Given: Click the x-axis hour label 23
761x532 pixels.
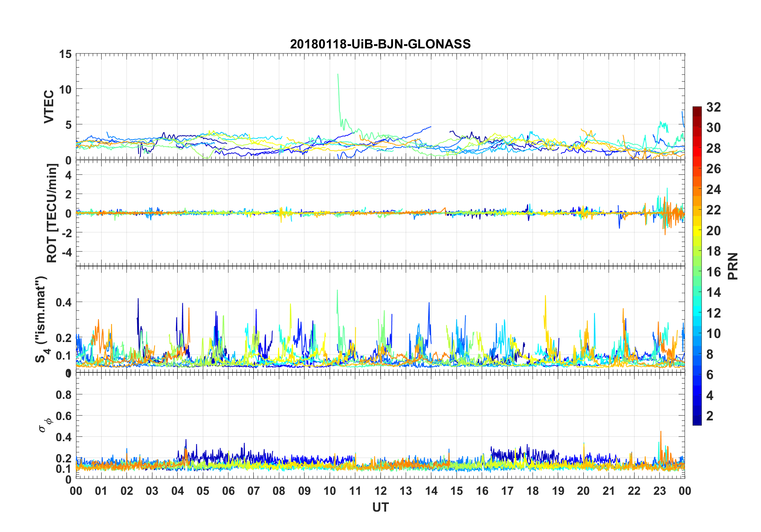Looking at the screenshot, I should tap(660, 491).
